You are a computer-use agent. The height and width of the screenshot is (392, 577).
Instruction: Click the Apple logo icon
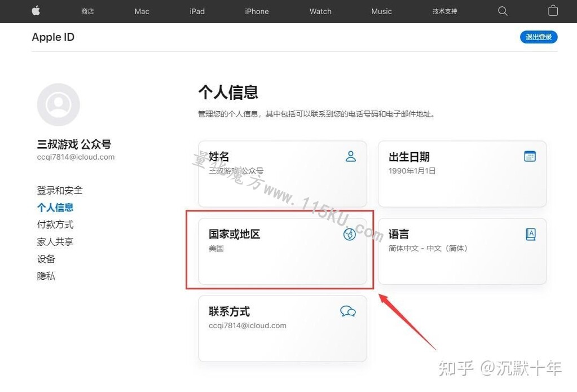point(36,11)
